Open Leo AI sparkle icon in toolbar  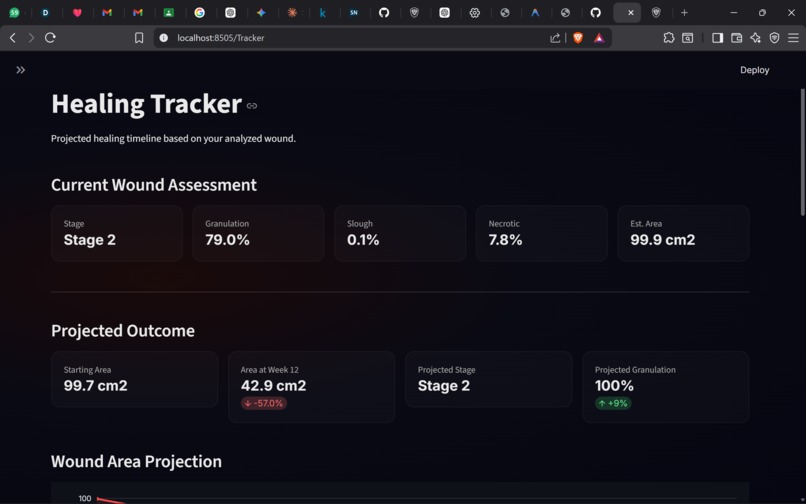coord(755,38)
